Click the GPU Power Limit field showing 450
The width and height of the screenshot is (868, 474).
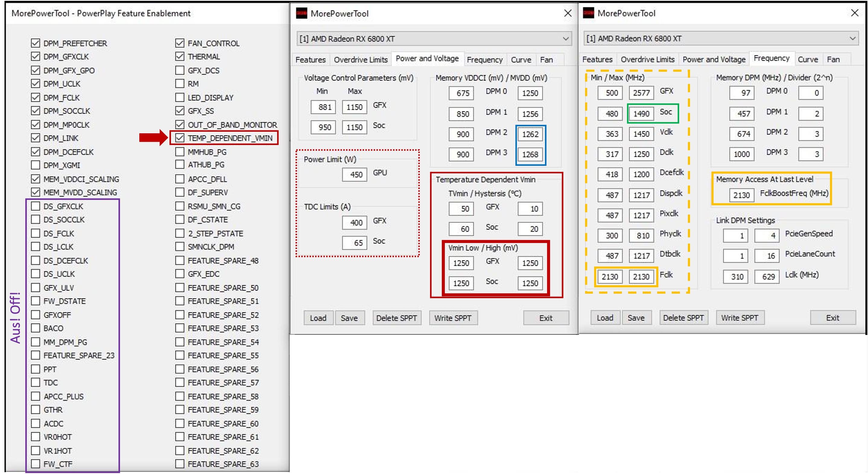(x=354, y=175)
